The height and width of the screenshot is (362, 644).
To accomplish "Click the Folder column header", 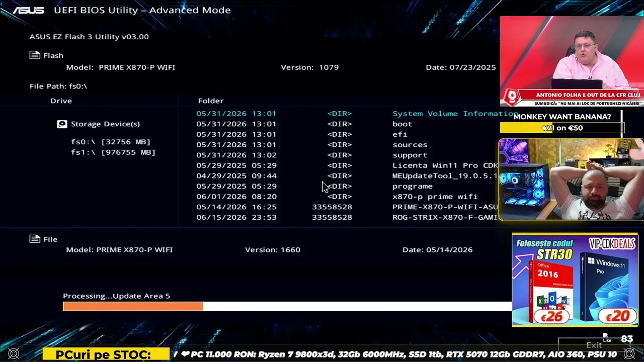I will [211, 101].
